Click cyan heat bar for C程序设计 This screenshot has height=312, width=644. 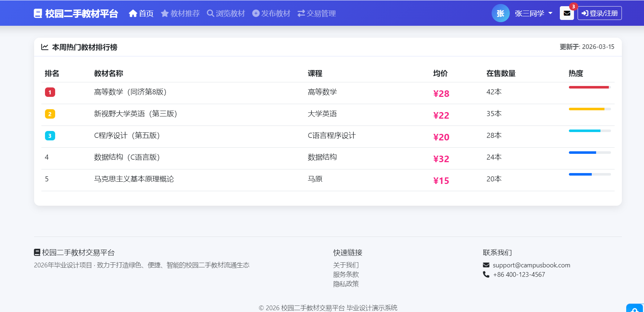(584, 131)
